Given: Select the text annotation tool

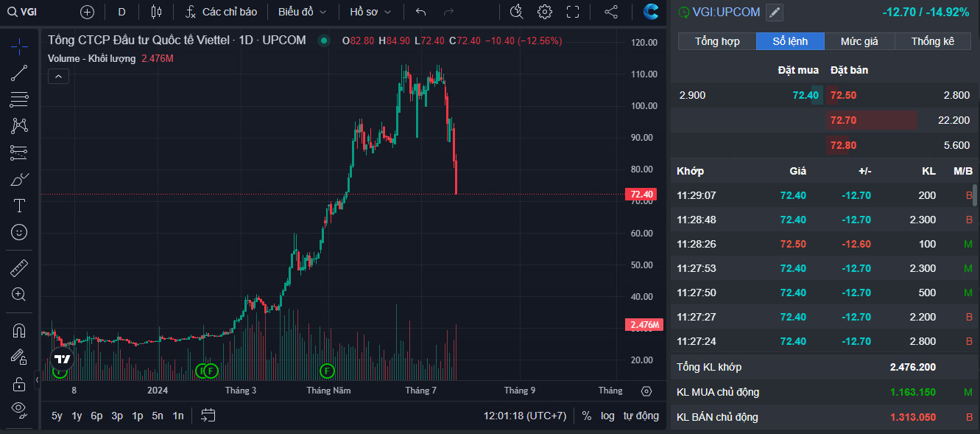Looking at the screenshot, I should pos(19,206).
